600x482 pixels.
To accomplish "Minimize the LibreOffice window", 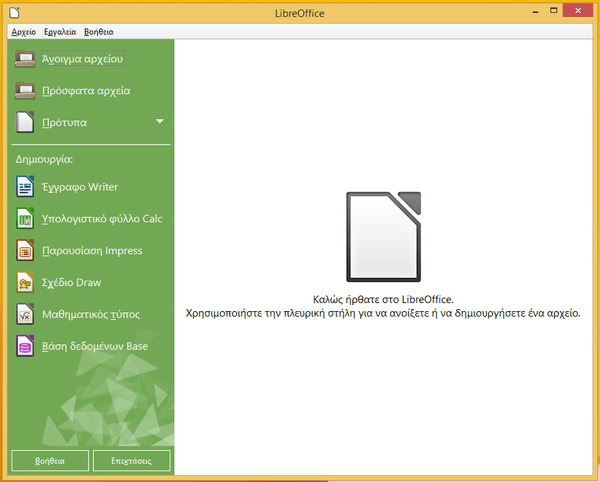I will [x=535, y=12].
